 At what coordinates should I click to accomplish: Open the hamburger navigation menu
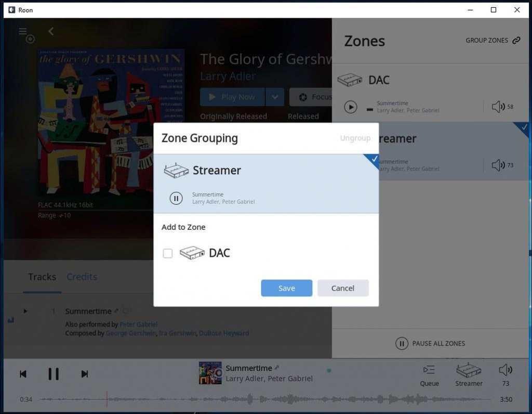pos(23,32)
